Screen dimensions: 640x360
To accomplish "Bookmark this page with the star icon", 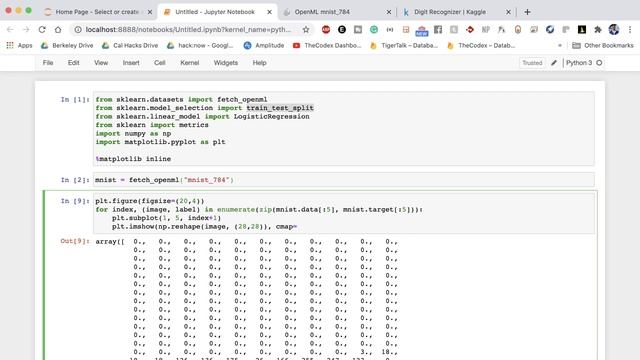I will tap(306, 29).
